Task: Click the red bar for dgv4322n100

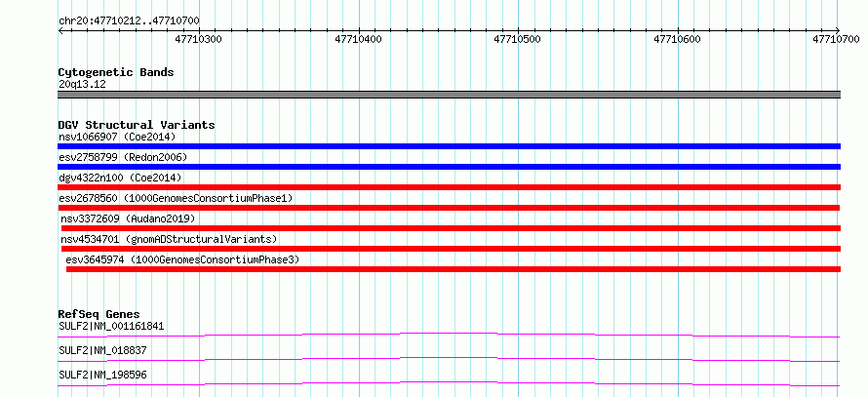Action: [x=449, y=187]
